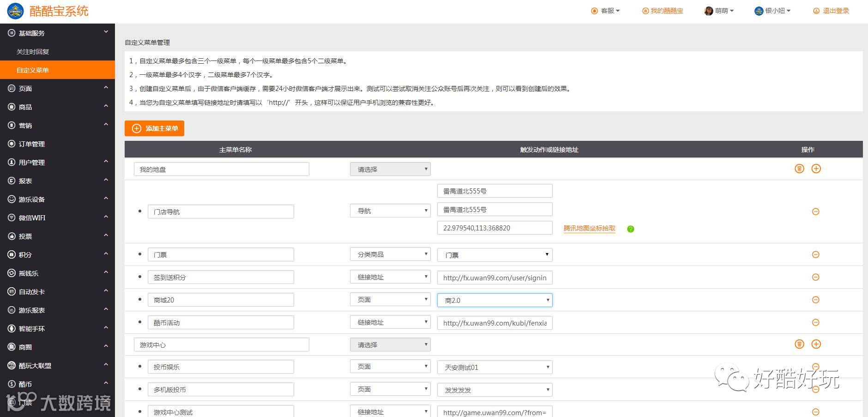Image resolution: width=868 pixels, height=417 pixels.
Task: Click the 订单管理 sidebar icon
Action: coord(12,144)
